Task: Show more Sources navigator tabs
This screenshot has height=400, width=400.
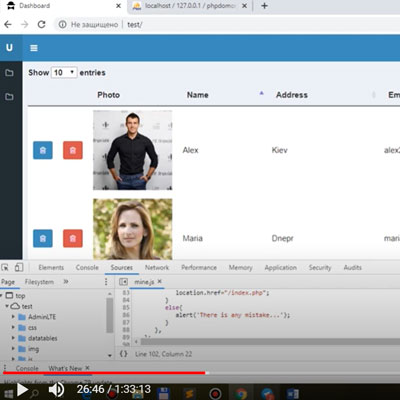Action: tap(66, 282)
